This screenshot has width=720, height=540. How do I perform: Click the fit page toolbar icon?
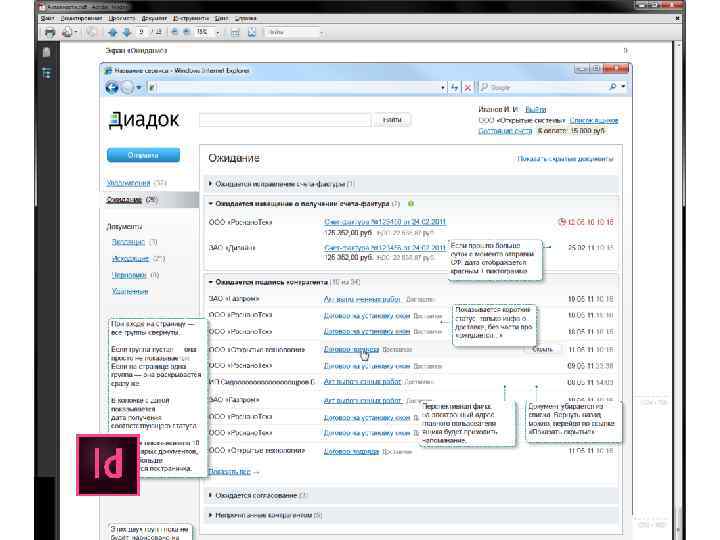pyautogui.click(x=252, y=33)
